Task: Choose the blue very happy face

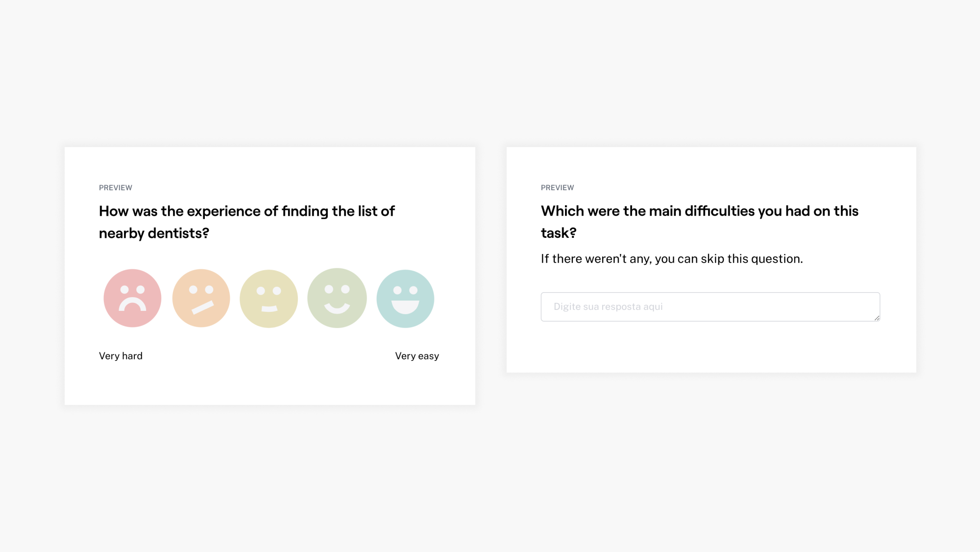Action: pyautogui.click(x=405, y=298)
